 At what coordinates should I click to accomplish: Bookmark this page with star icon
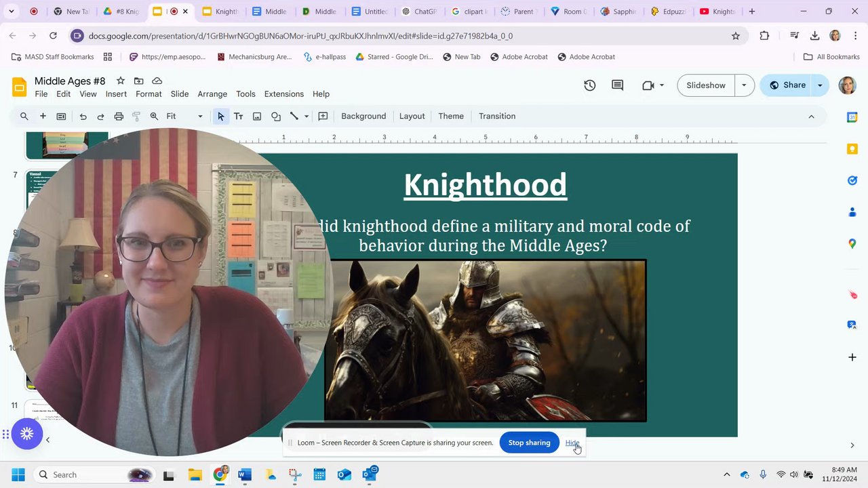(736, 36)
